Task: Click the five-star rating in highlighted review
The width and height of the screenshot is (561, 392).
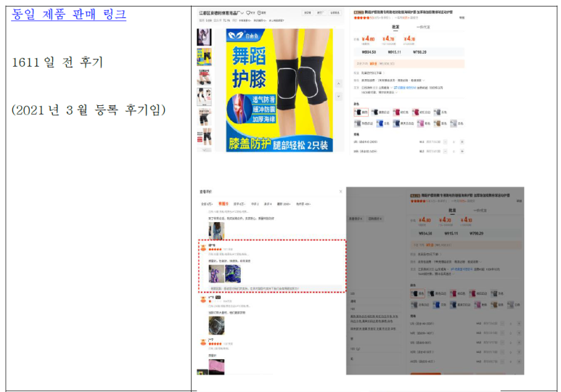Action: point(215,249)
